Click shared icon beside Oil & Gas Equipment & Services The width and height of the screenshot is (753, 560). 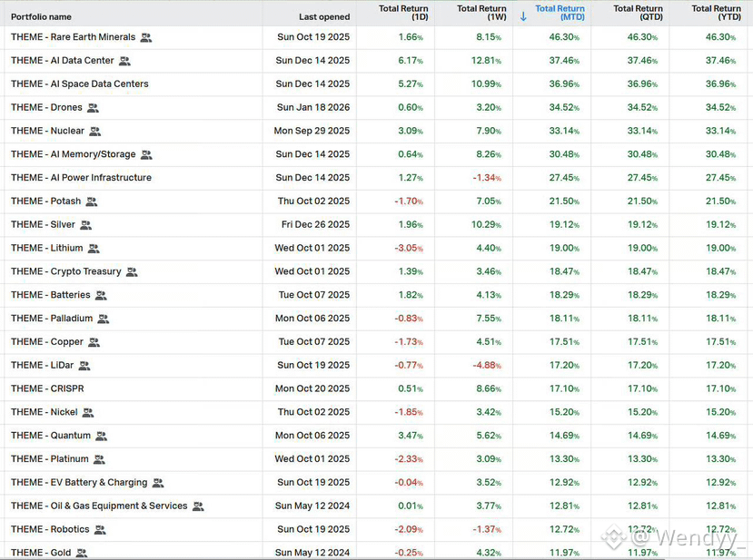(x=198, y=506)
